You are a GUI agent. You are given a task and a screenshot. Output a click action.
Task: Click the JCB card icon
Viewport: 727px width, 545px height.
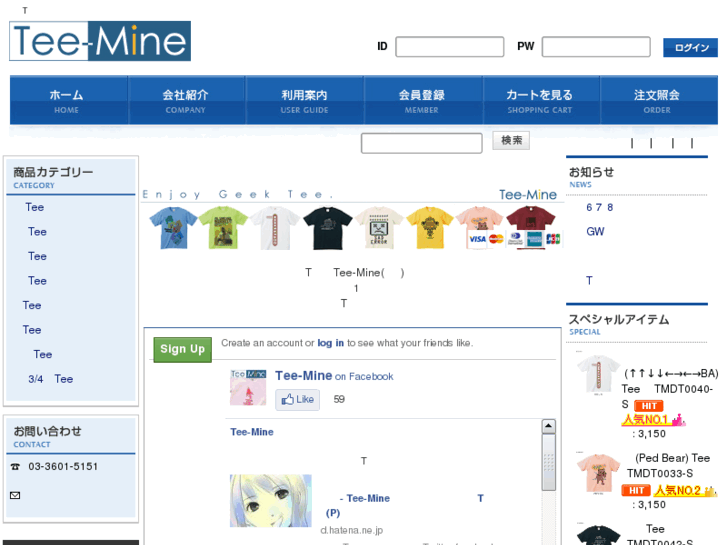pyautogui.click(x=553, y=239)
